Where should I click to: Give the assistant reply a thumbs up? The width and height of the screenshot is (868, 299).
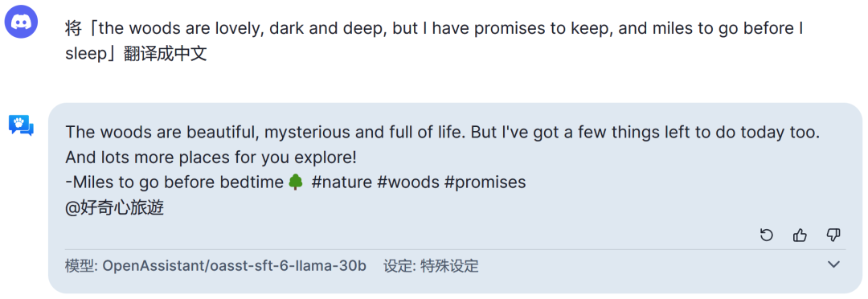[x=800, y=236]
